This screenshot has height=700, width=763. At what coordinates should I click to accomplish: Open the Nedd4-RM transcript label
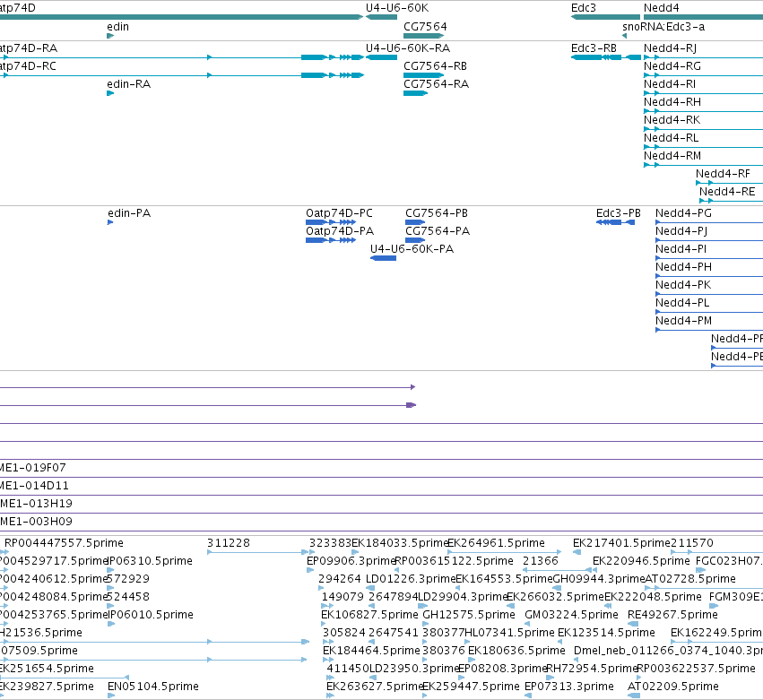click(x=672, y=156)
